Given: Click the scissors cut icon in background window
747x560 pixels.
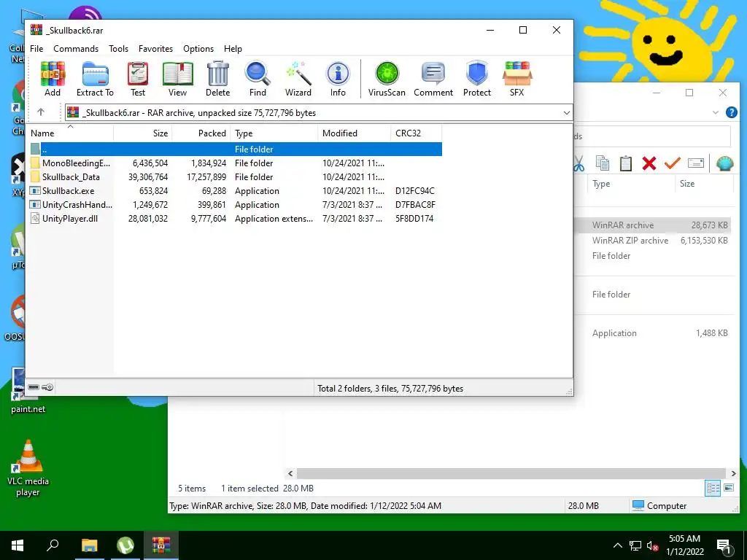Looking at the screenshot, I should pyautogui.click(x=578, y=163).
